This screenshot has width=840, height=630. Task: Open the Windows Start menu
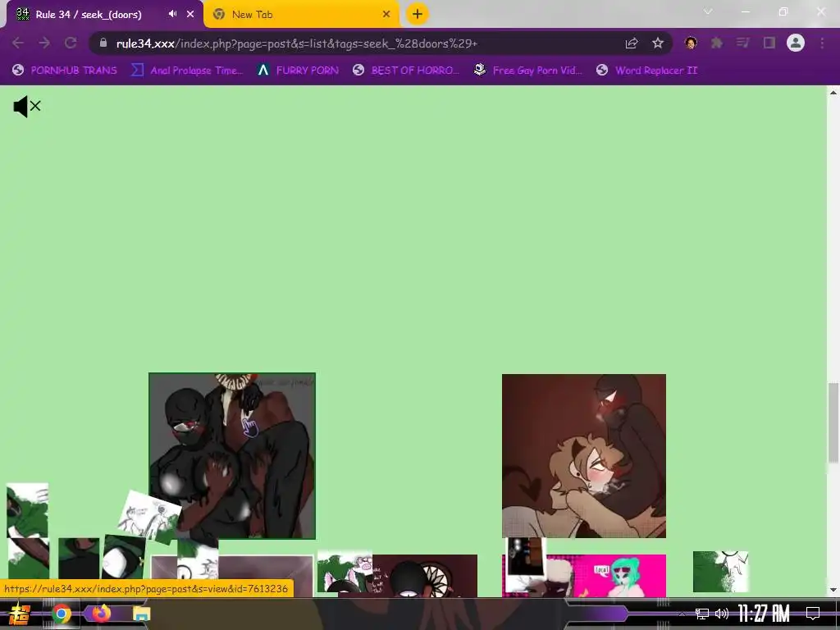(20, 614)
